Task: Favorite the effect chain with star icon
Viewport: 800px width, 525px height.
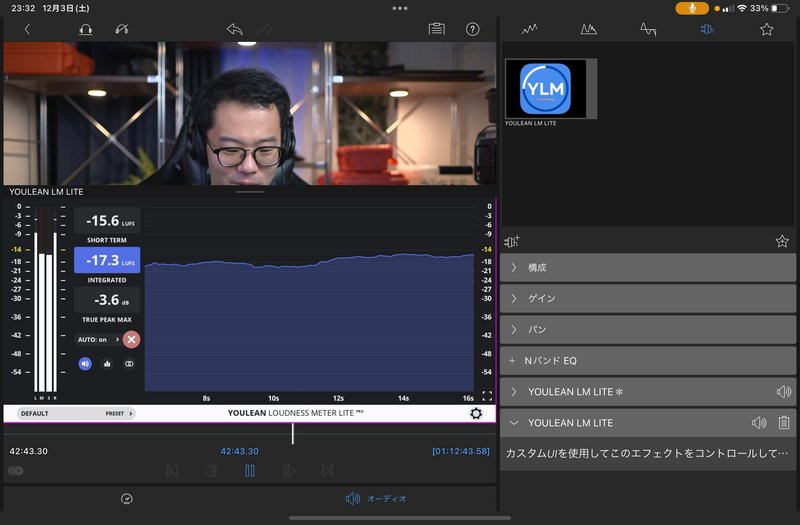Action: tap(782, 241)
